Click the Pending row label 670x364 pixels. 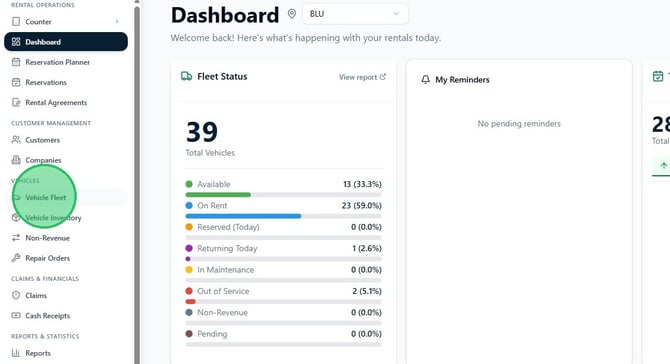(212, 334)
